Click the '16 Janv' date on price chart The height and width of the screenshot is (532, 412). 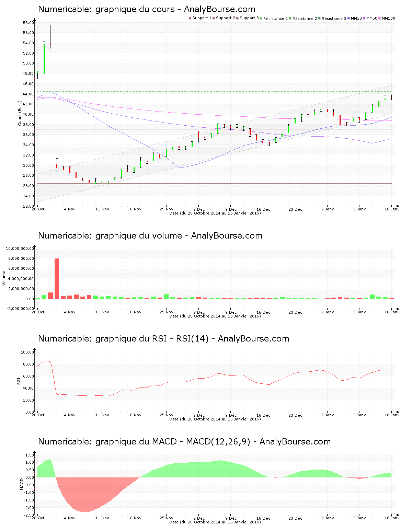pos(392,209)
